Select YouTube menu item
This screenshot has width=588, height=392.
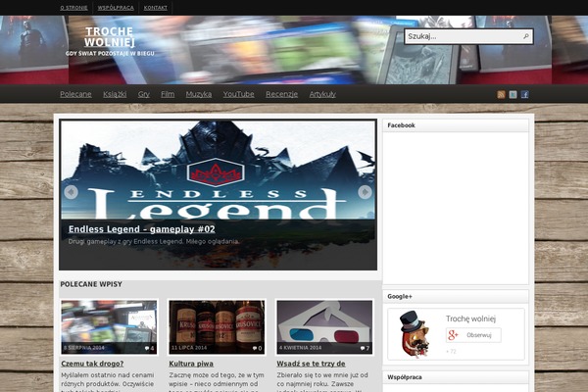coord(238,94)
